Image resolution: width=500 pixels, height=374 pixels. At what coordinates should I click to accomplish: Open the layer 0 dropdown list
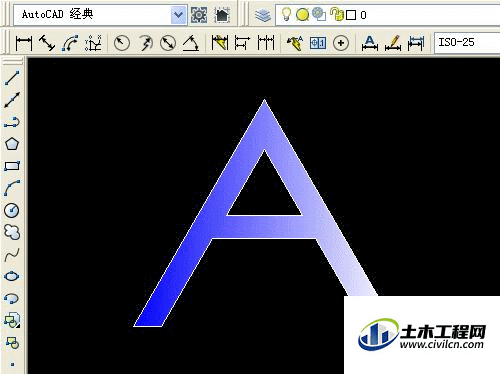click(387, 15)
